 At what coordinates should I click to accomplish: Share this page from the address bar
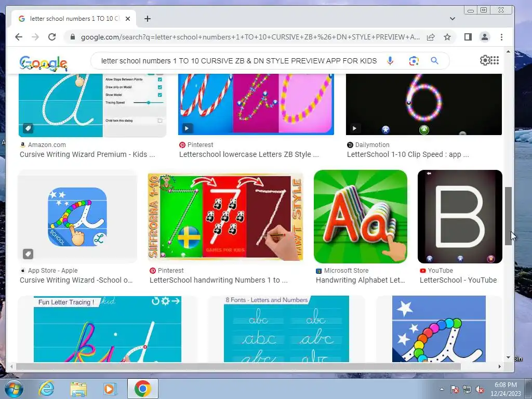(x=431, y=37)
